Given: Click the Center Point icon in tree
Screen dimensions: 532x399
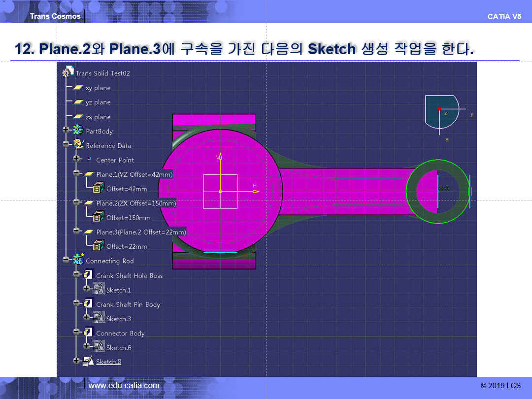Looking at the screenshot, I should click(89, 159).
